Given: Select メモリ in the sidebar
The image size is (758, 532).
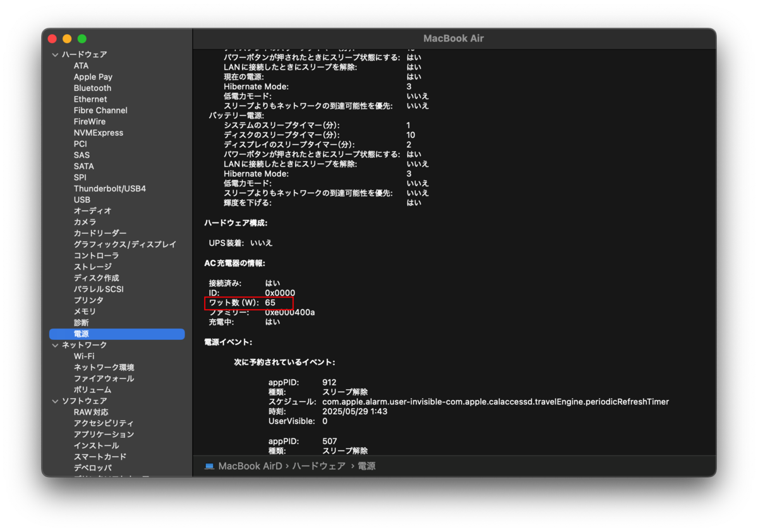Looking at the screenshot, I should pyautogui.click(x=85, y=311).
